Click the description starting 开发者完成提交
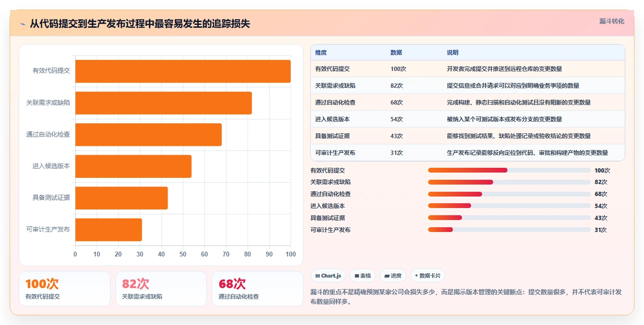Image resolution: width=644 pixels, height=325 pixels. 504,69
